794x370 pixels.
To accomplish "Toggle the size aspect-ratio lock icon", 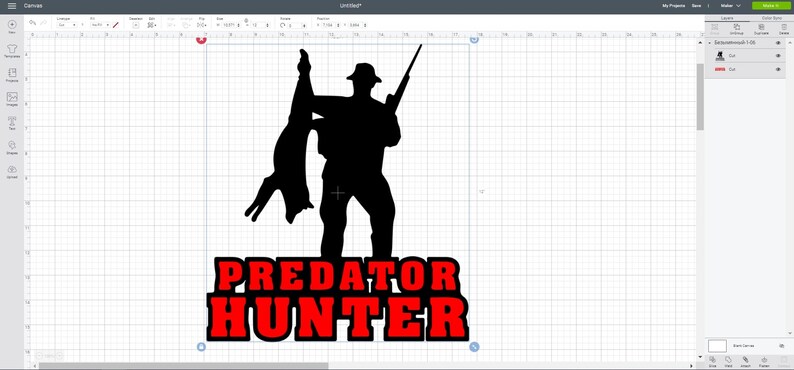I will [x=246, y=21].
